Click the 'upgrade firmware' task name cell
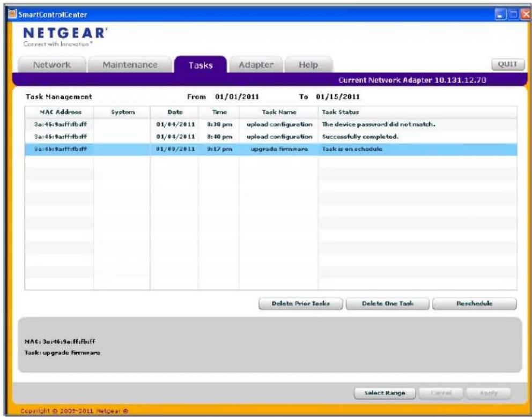 [279, 149]
